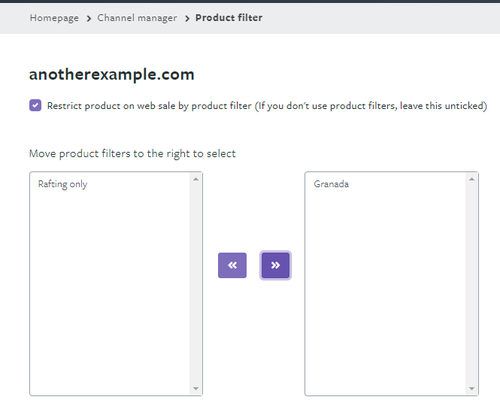500x415 pixels.
Task: Click empty area in available filters listbox
Action: click(110, 292)
